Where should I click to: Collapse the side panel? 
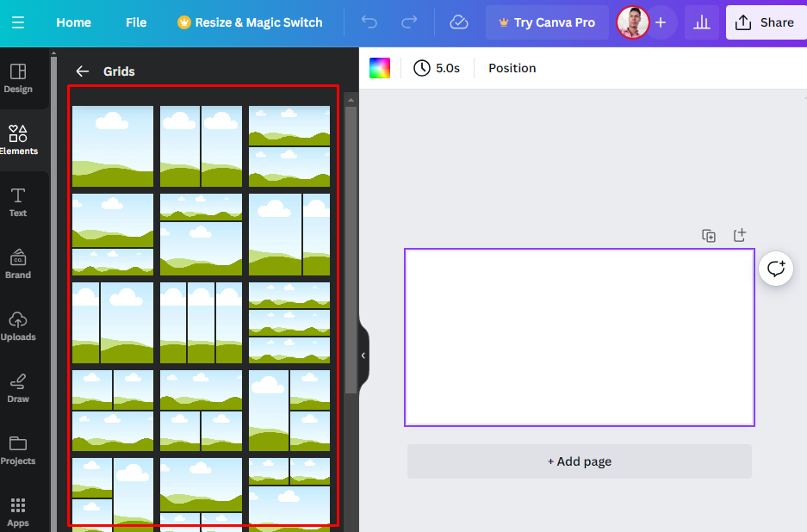point(363,355)
